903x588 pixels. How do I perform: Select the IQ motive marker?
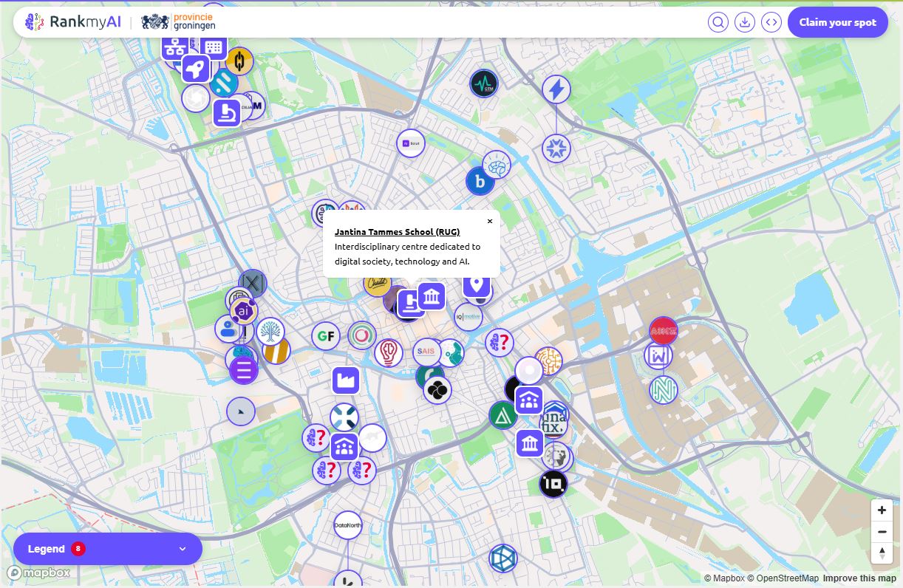point(468,317)
